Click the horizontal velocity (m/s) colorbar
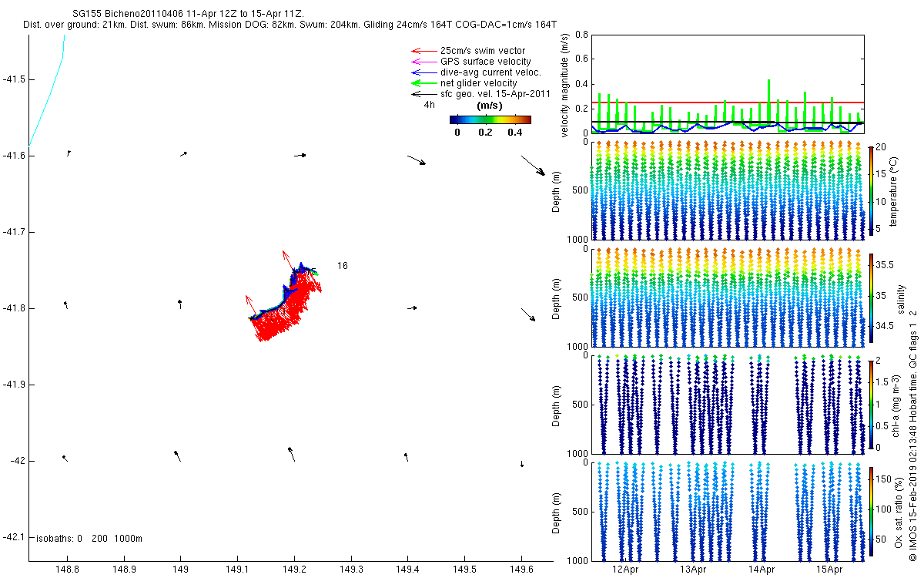 point(490,120)
